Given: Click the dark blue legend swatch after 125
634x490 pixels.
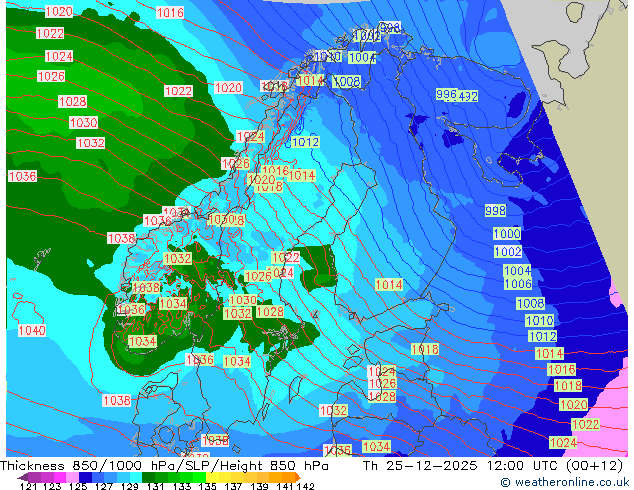Looking at the screenshot, I should (85, 477).
